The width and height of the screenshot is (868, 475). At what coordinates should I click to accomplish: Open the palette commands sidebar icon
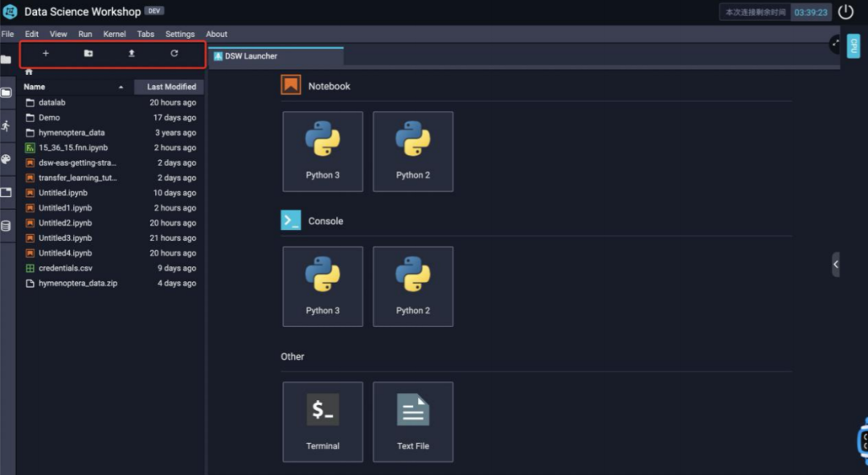pyautogui.click(x=6, y=159)
